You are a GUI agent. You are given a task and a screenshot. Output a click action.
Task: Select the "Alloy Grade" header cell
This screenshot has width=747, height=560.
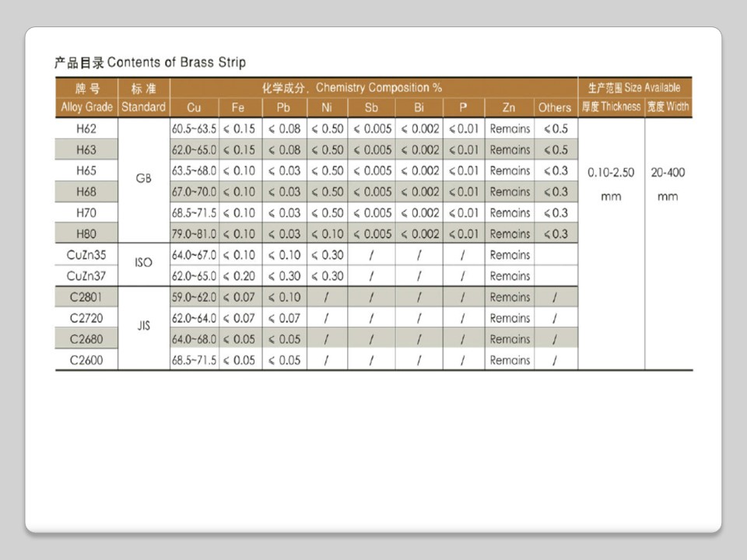[86, 107]
